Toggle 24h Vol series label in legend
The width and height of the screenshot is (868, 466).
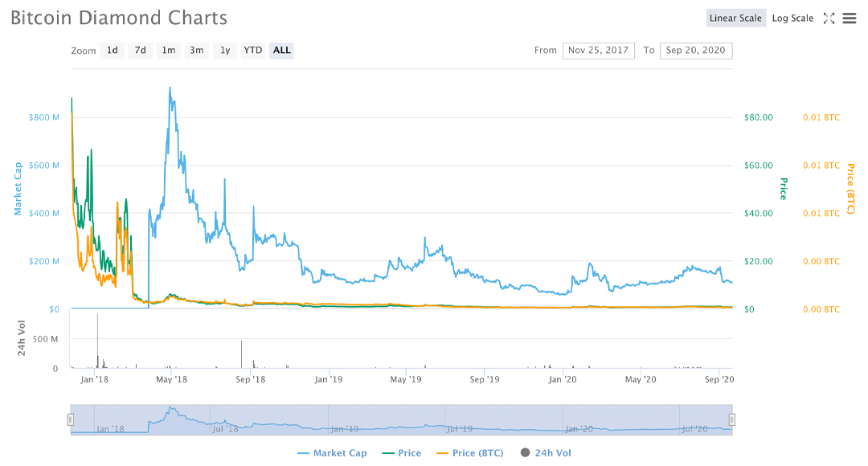[552, 452]
